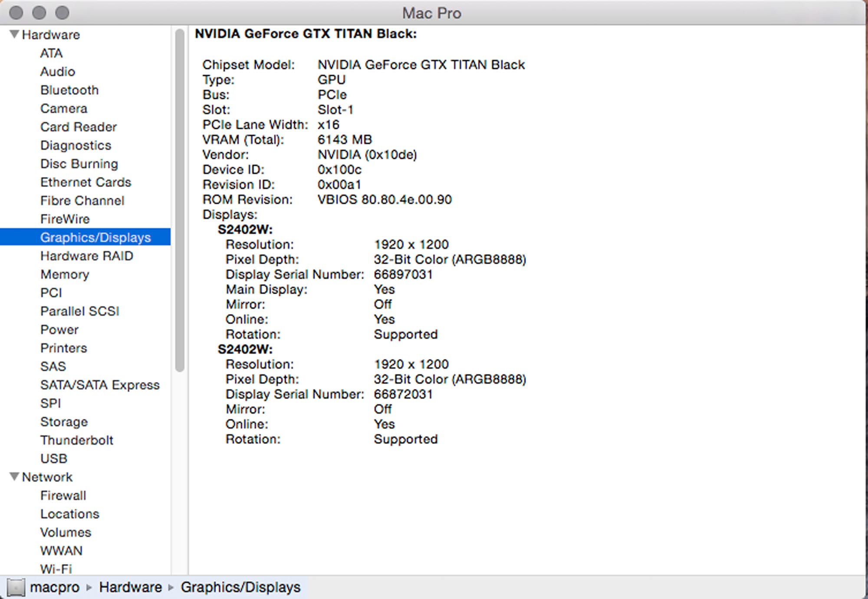Collapse the Hardware disclosure triangle
Viewport: 868px width, 599px height.
[14, 34]
